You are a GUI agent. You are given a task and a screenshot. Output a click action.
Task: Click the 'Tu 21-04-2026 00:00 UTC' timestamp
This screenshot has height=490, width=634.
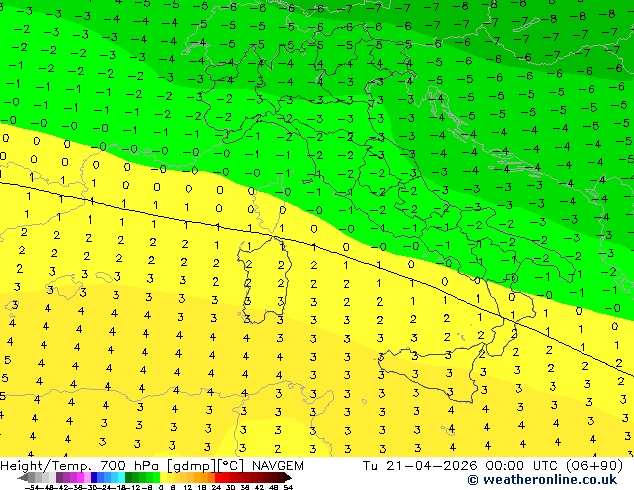coord(460,466)
